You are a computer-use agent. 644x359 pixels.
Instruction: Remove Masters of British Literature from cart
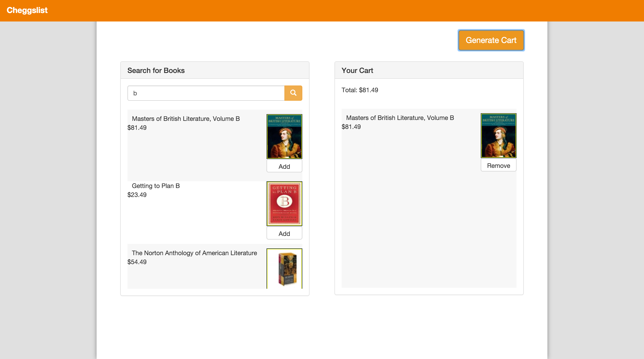tap(498, 165)
